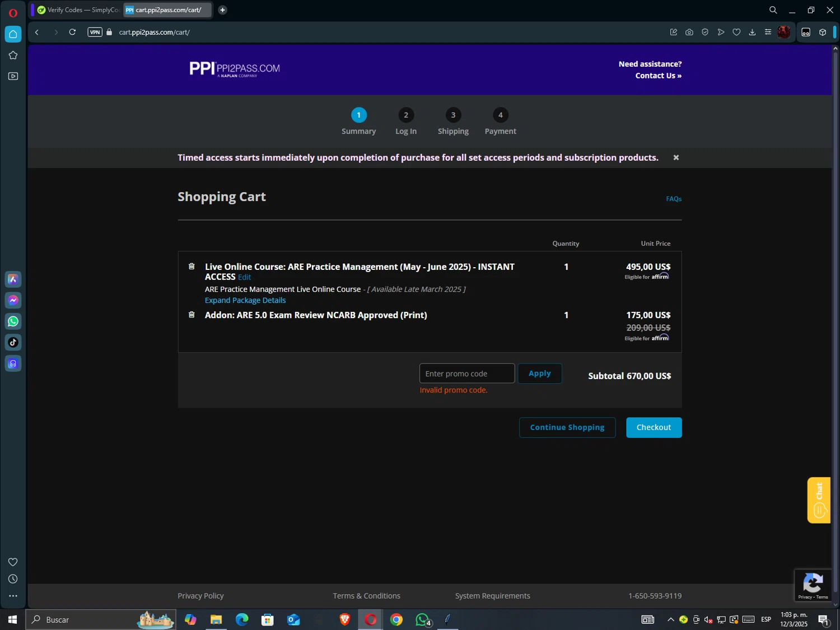The image size is (840, 630).
Task: Go to step 3 Shipping
Action: pyautogui.click(x=453, y=122)
